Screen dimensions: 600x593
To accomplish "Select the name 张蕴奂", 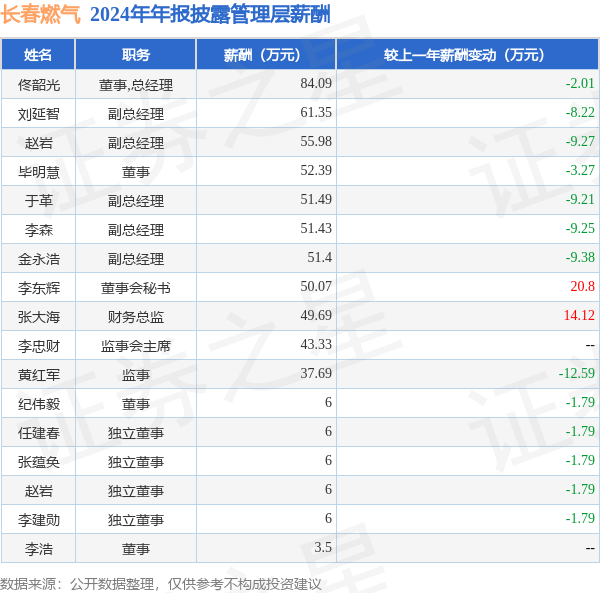I will coord(39,463).
